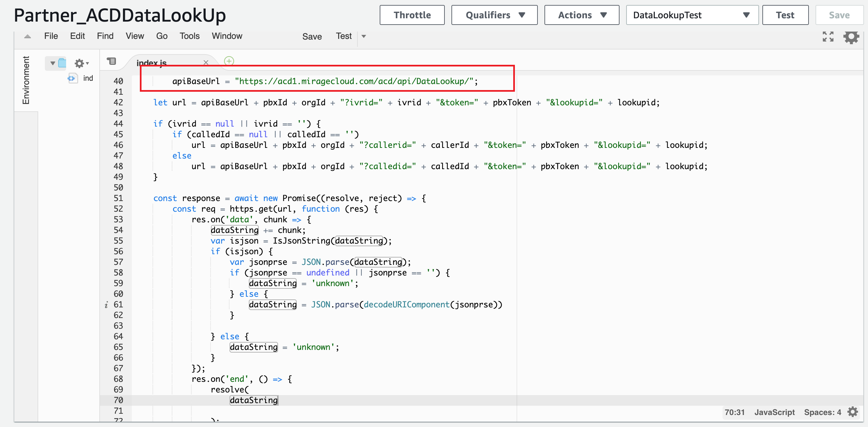This screenshot has width=868, height=427.
Task: Close the index.js tab
Action: click(206, 62)
